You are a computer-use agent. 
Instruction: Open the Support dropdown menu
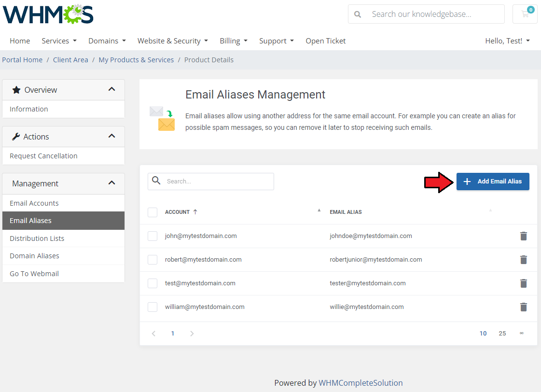pyautogui.click(x=277, y=41)
